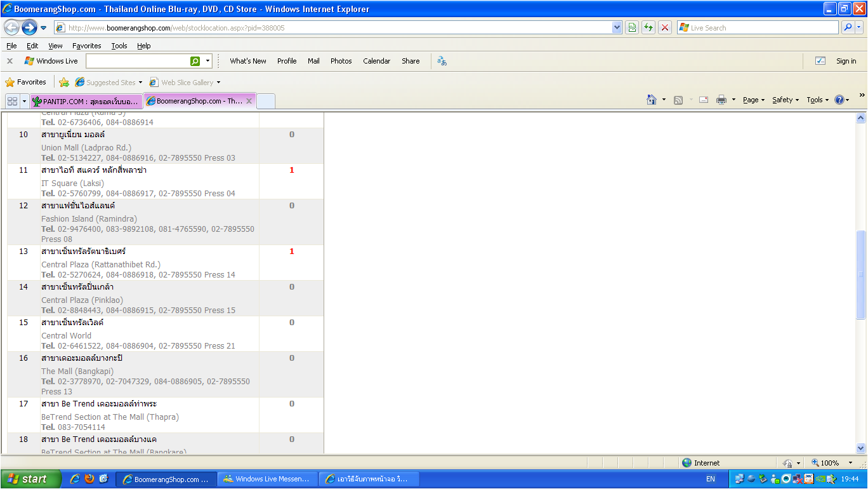Click the Read Mail icon
The height and width of the screenshot is (489, 868).
(704, 100)
